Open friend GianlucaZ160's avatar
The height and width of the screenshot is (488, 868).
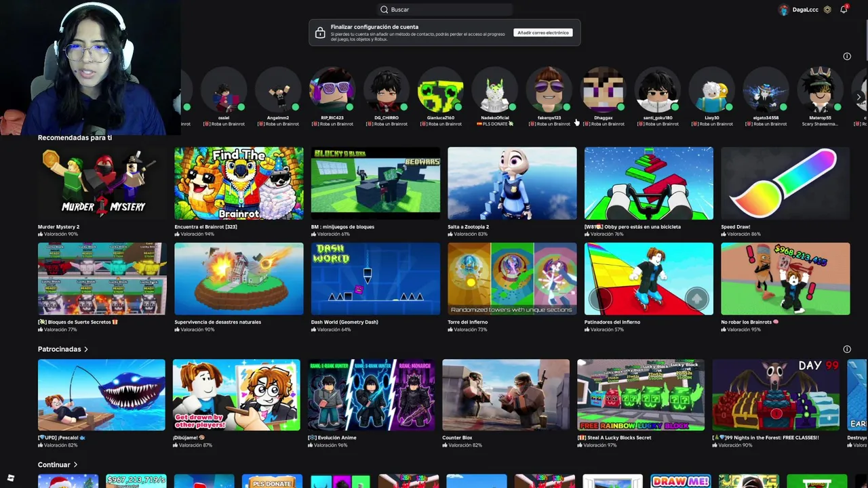[441, 90]
